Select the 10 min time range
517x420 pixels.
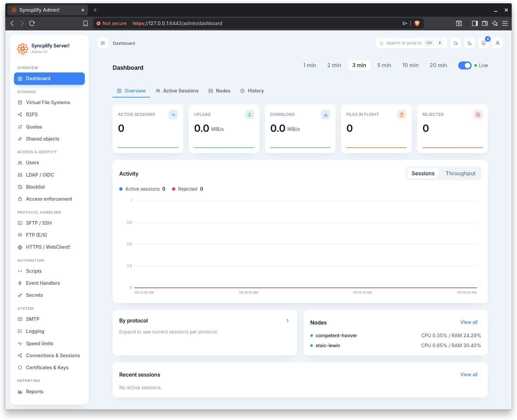(410, 65)
